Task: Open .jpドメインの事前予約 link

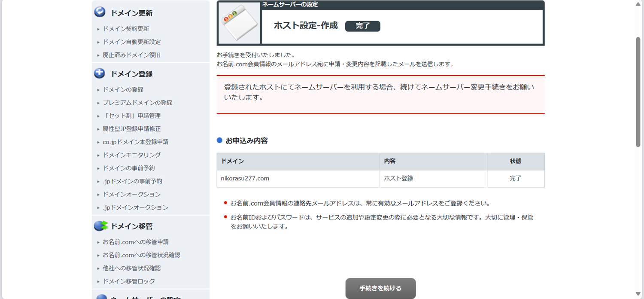Action: point(132,181)
